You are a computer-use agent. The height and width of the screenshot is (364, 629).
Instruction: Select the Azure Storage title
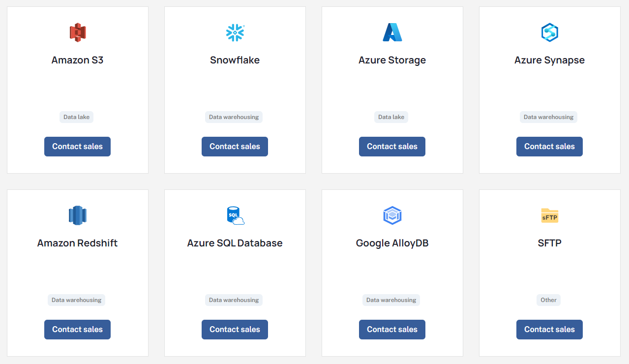click(392, 60)
